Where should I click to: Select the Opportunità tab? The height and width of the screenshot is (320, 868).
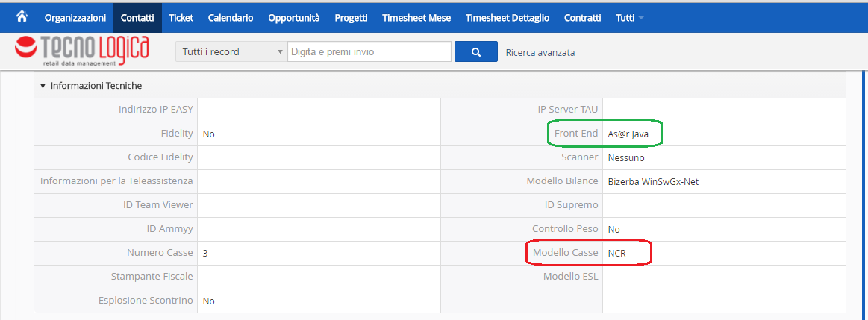click(x=294, y=17)
